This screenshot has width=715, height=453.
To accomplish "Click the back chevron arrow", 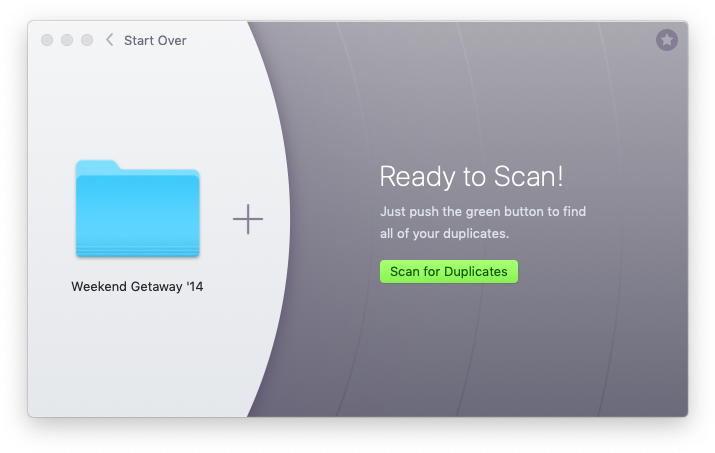I will [x=109, y=40].
